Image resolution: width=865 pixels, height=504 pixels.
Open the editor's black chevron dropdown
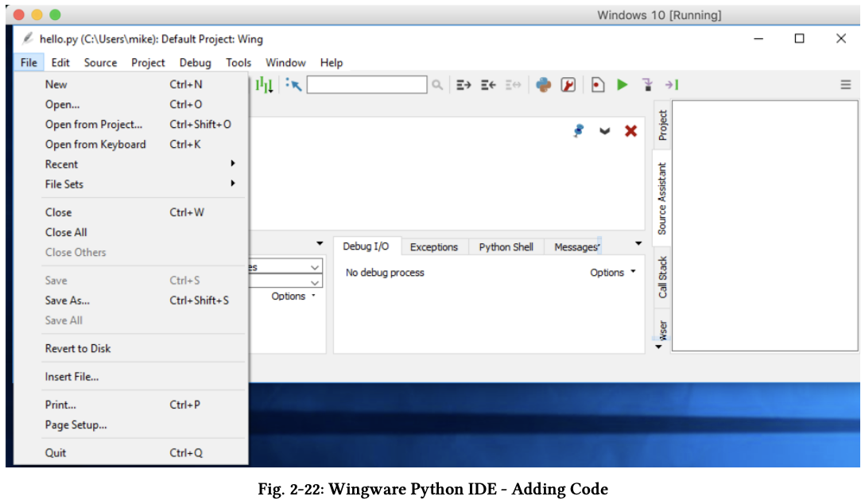(x=604, y=131)
